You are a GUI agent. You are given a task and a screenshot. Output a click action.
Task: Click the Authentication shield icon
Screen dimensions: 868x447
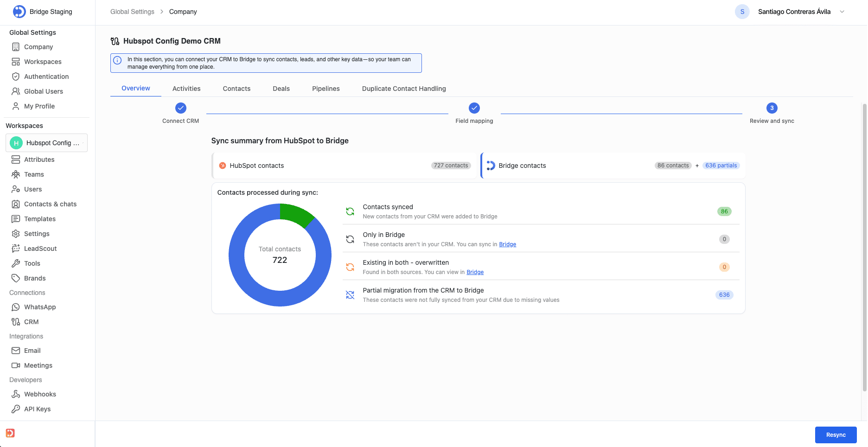coord(16,77)
